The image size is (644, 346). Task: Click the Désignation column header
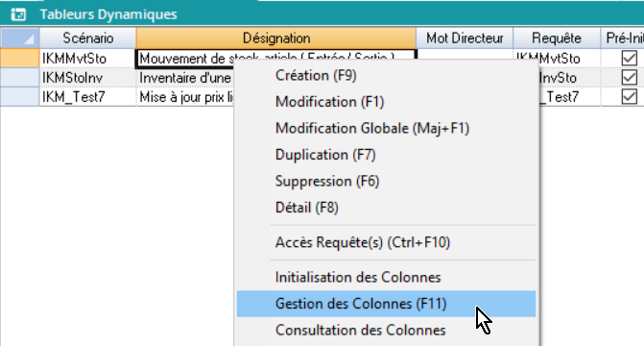coord(276,37)
